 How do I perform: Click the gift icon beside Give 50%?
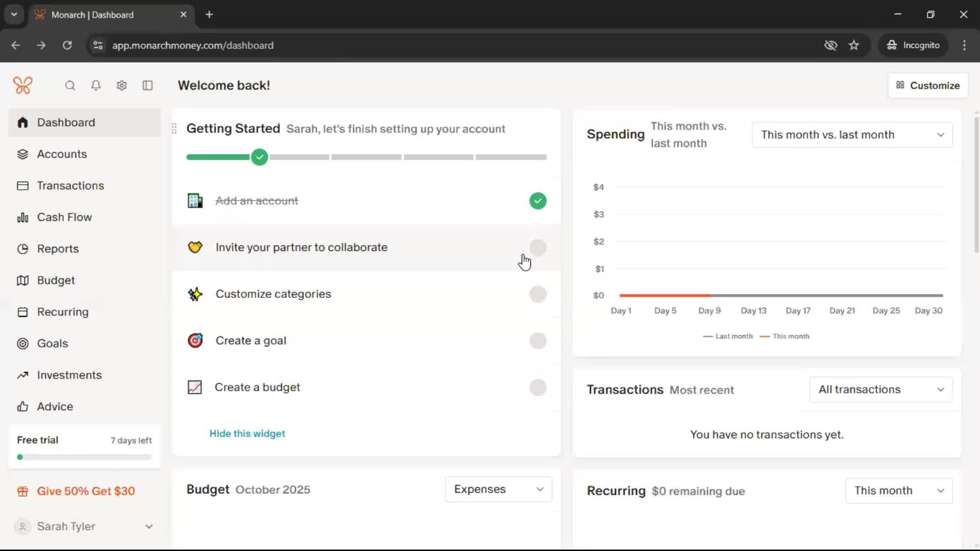click(22, 491)
